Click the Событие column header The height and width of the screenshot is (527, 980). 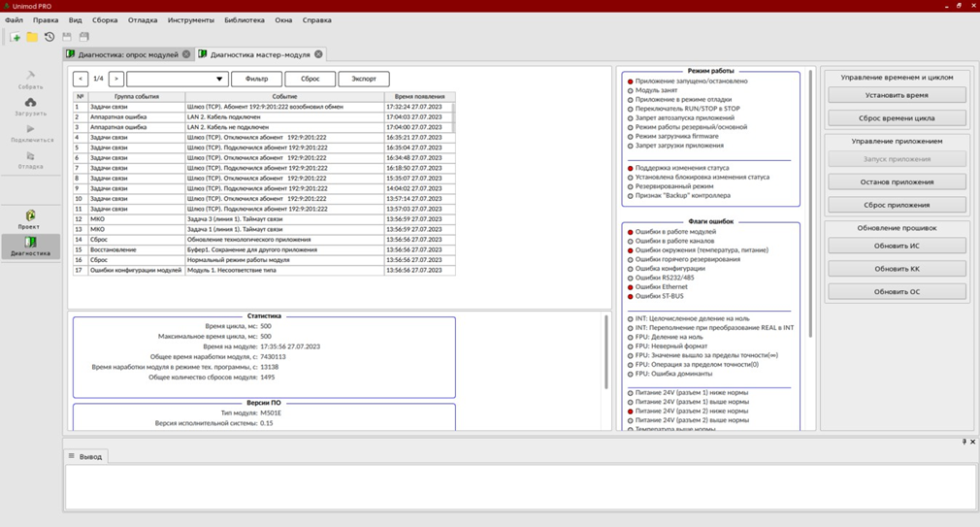tap(284, 97)
